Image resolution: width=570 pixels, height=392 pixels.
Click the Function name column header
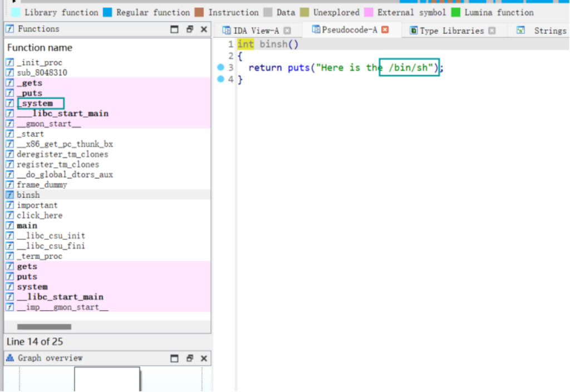pos(40,48)
